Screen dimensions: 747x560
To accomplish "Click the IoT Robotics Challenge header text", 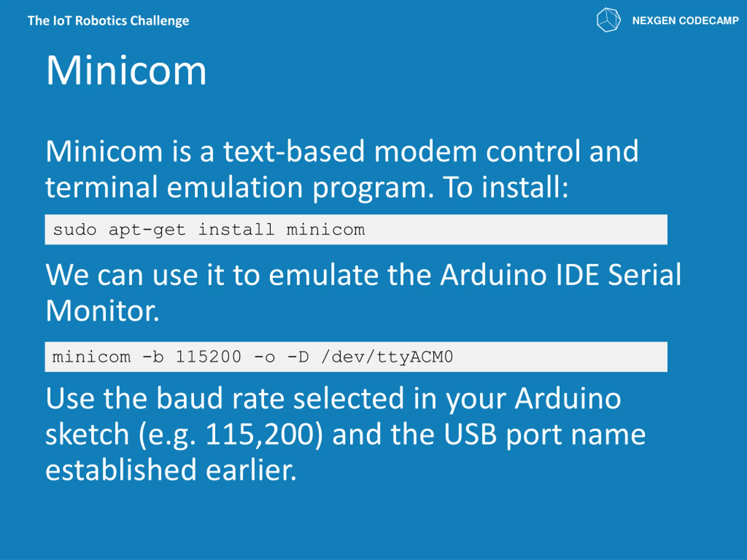I will (x=108, y=21).
